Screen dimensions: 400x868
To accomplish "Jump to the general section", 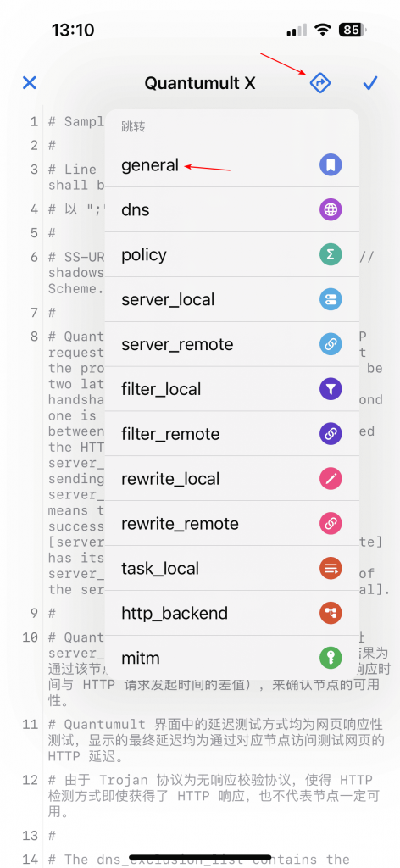I will coord(232,165).
